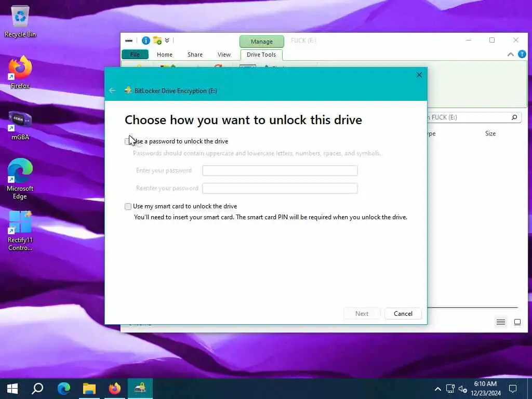
Task: Click the New Folder icon in Explorer's title bar
Action: (157, 41)
